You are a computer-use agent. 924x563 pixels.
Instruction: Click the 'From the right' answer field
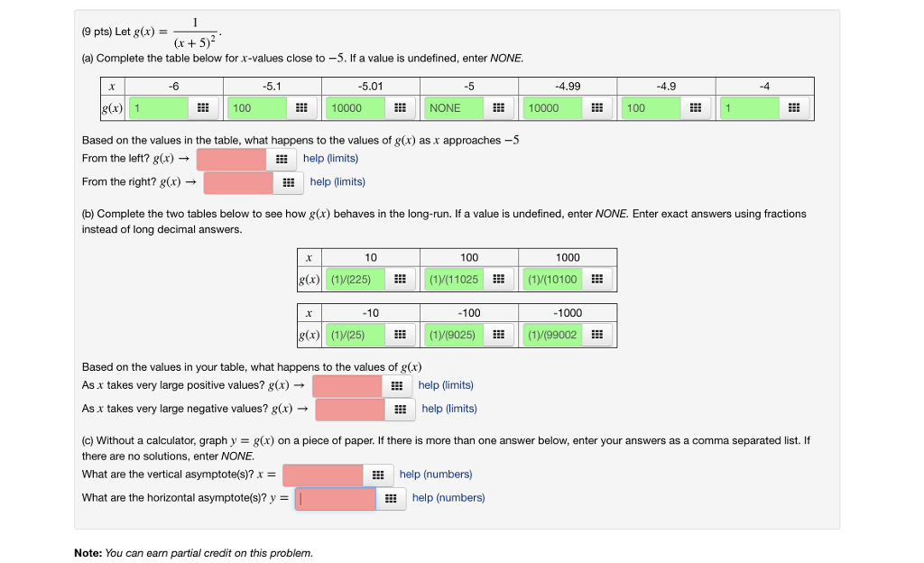(x=238, y=182)
